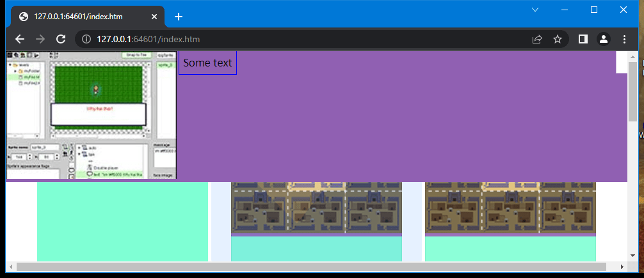Open a new tab with plus button
Image resolution: width=644 pixels, height=278 pixels.
[179, 17]
